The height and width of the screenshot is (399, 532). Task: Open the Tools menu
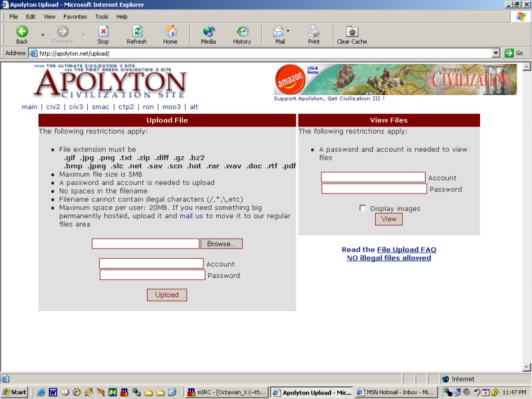pos(102,17)
